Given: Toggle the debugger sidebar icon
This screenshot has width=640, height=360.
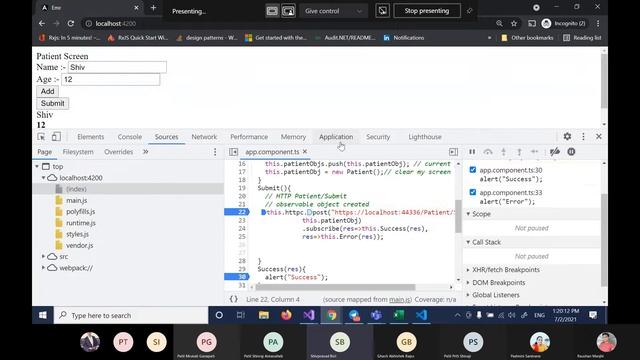Looking at the screenshot, I should pyautogui.click(x=453, y=152).
